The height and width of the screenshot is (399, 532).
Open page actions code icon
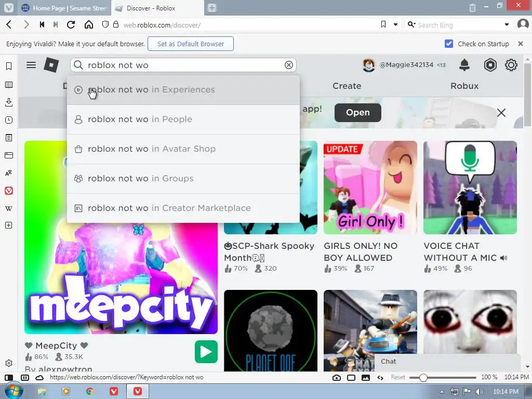(x=380, y=378)
